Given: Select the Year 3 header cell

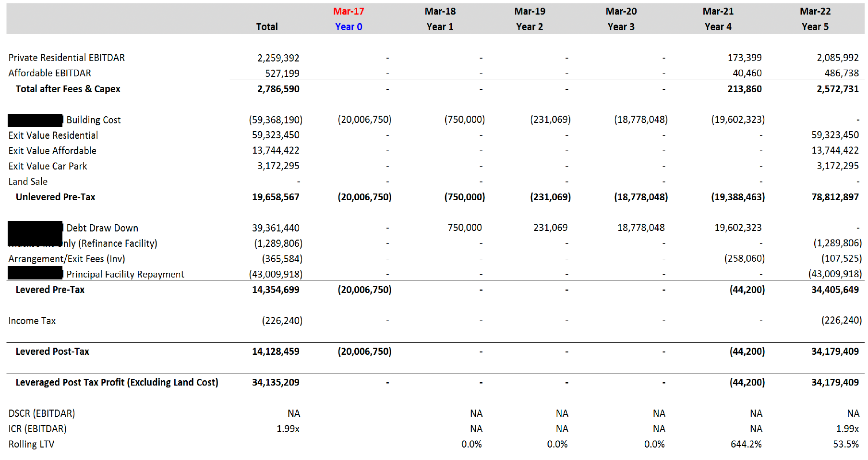Looking at the screenshot, I should point(621,27).
